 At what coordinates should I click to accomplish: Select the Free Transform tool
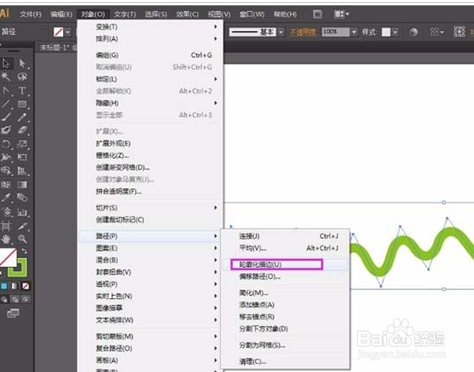click(x=22, y=157)
